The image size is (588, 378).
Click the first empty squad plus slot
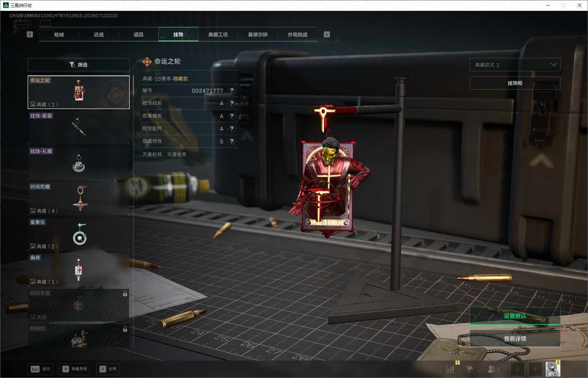click(x=518, y=369)
